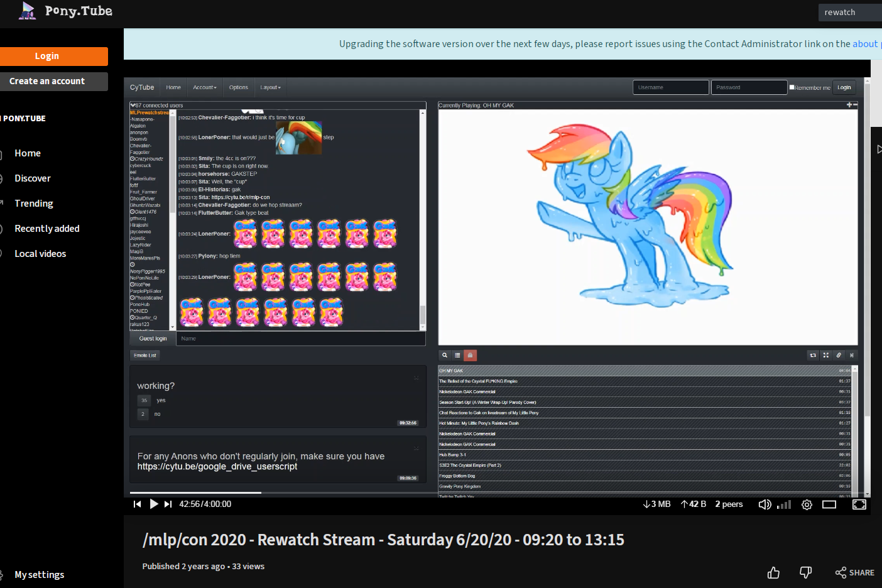The width and height of the screenshot is (882, 588).
Task: Toggle theater mode in player
Action: [x=829, y=504]
